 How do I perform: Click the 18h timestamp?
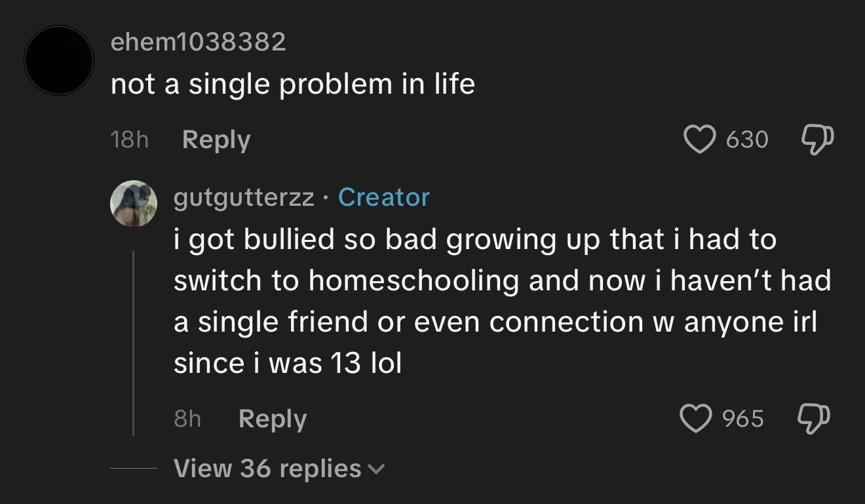click(x=130, y=140)
